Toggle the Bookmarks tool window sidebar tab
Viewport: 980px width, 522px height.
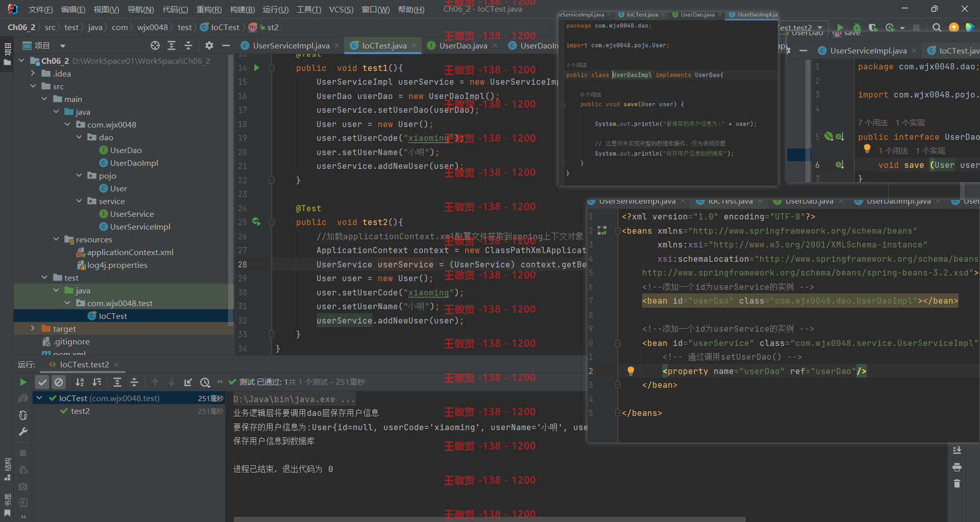tap(7, 505)
